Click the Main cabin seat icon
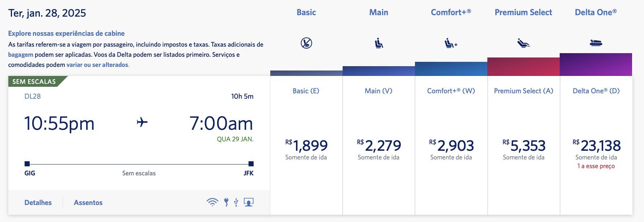The width and height of the screenshot is (644, 222). coord(379,43)
